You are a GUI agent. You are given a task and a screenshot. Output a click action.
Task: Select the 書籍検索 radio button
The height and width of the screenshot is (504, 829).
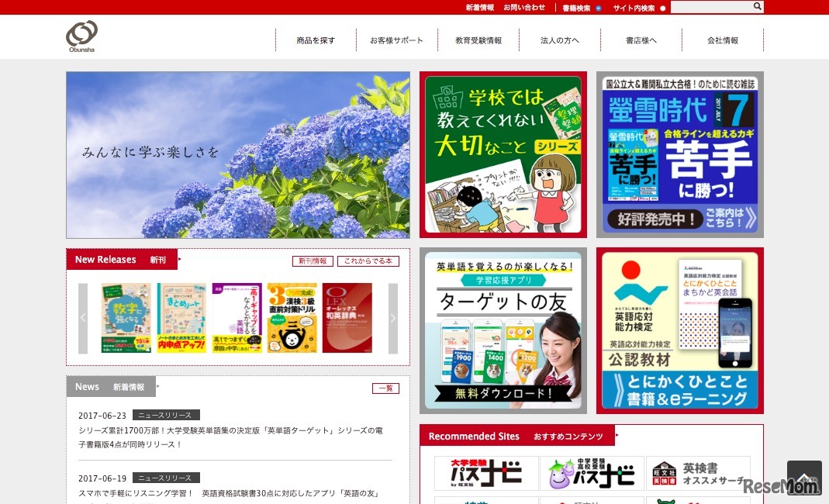(x=599, y=8)
